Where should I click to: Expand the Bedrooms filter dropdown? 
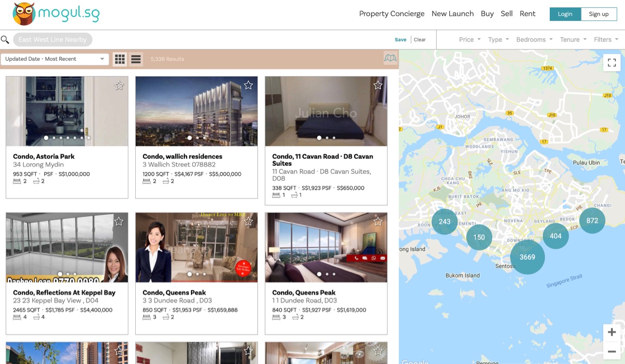(x=534, y=40)
